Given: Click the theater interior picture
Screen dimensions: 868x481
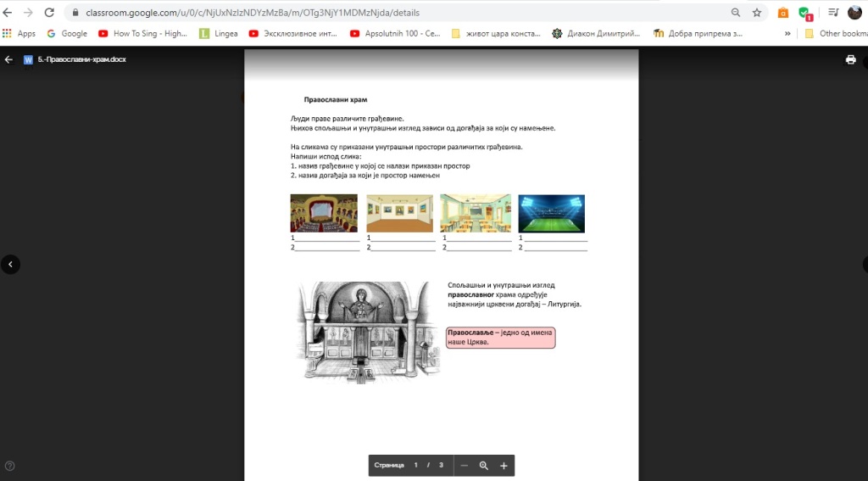Looking at the screenshot, I should (x=324, y=213).
